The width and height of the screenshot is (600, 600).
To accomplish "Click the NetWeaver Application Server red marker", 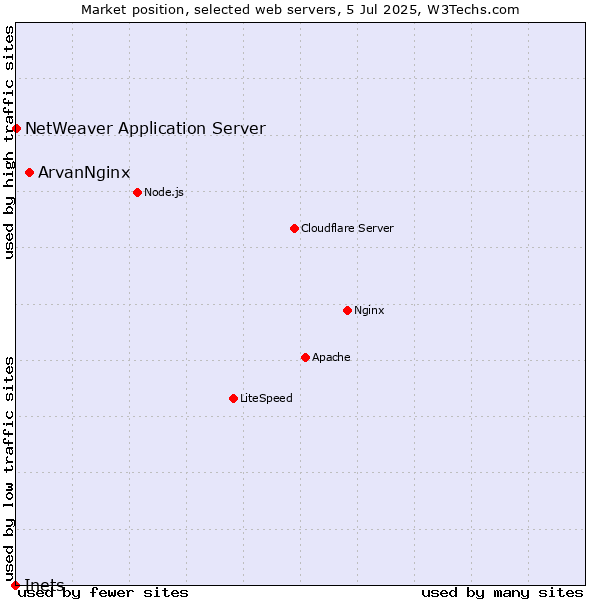I will [16, 129].
